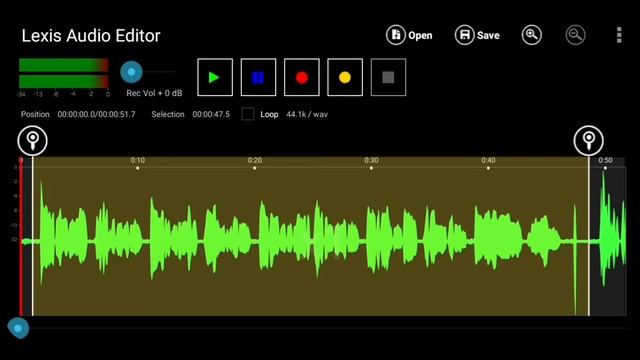This screenshot has width=640, height=360.
Task: Click the Loop label text
Action: 269,114
